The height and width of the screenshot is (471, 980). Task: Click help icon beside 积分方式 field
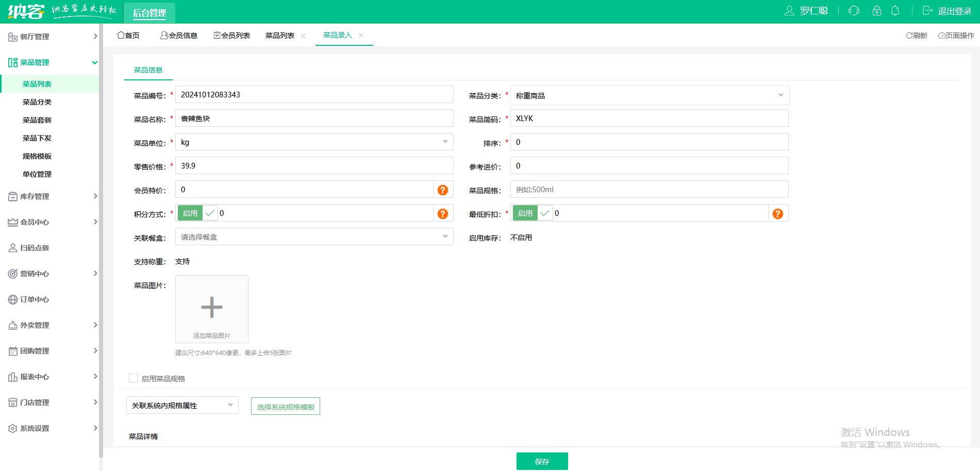tap(443, 214)
